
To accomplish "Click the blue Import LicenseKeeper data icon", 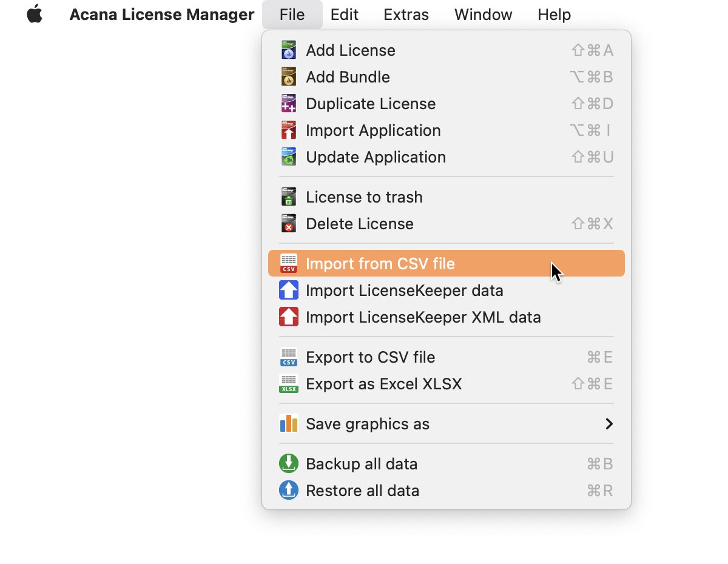I will pyautogui.click(x=289, y=290).
